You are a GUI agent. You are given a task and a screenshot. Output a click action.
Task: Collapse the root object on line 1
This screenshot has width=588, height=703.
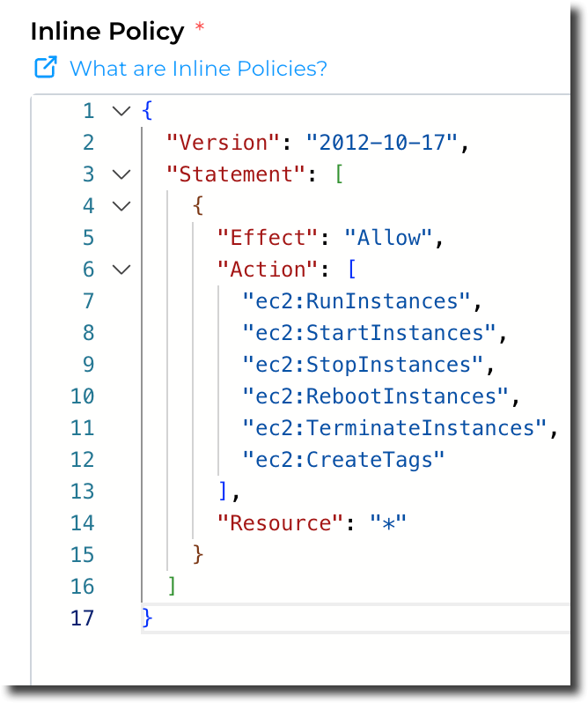[x=121, y=111]
